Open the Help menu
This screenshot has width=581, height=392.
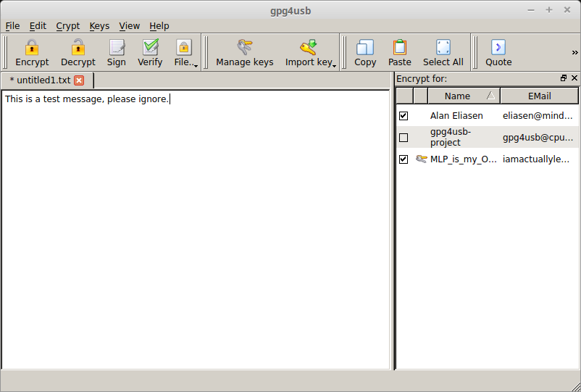[159, 26]
